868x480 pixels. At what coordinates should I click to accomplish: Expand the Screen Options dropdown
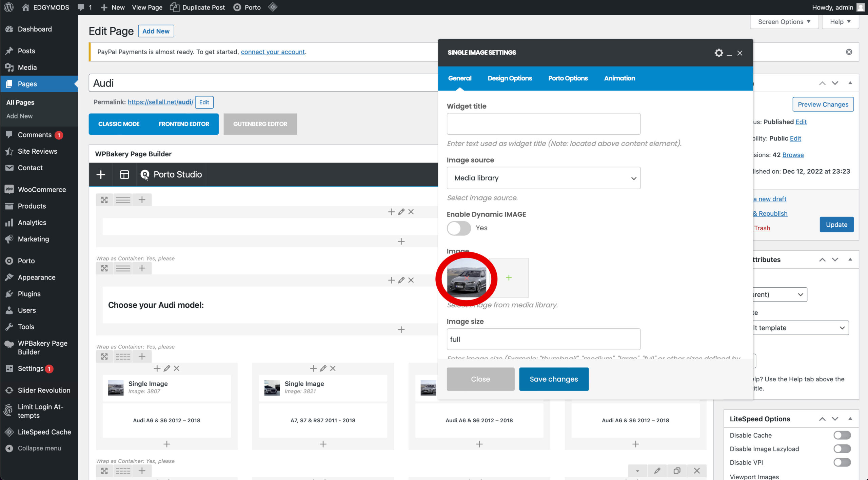point(784,22)
